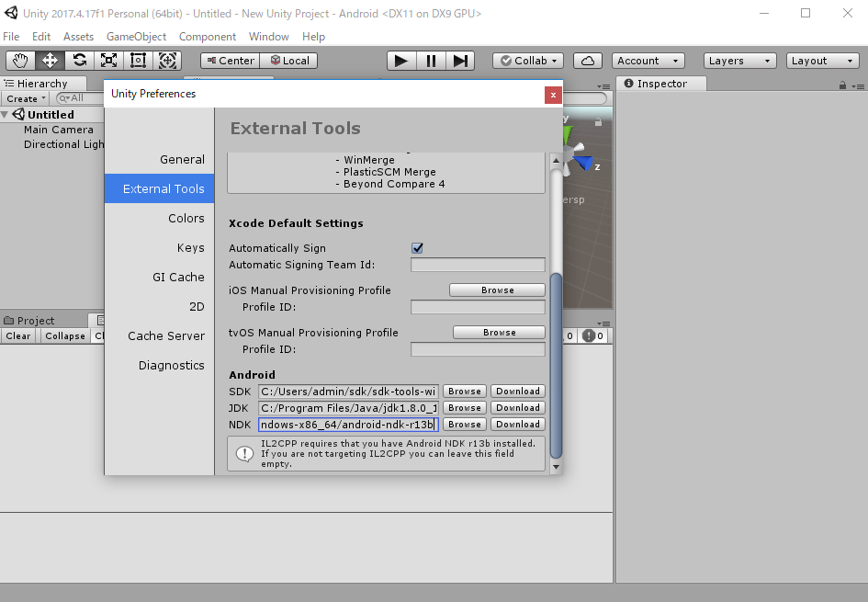The width and height of the screenshot is (868, 602).
Task: Switch to the Project tab
Action: pos(36,321)
